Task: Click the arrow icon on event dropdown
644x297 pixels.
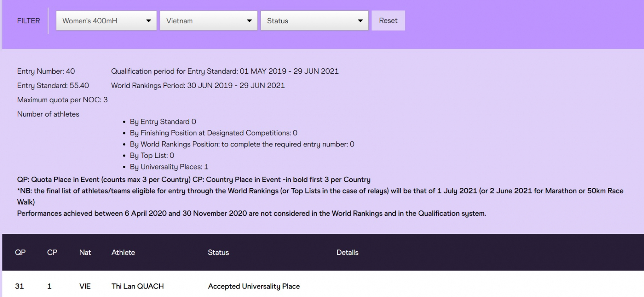Action: click(149, 21)
